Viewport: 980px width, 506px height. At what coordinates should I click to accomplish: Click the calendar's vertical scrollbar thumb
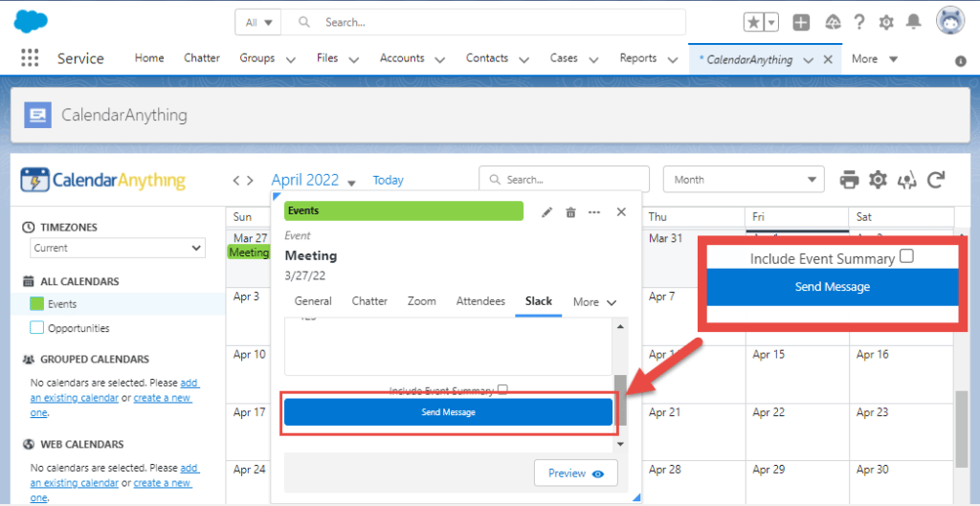point(962,429)
